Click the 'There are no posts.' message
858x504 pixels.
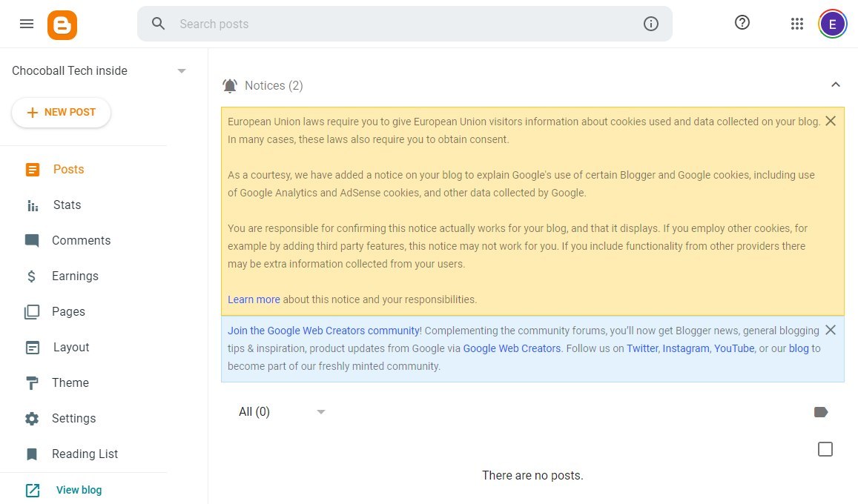click(x=532, y=476)
